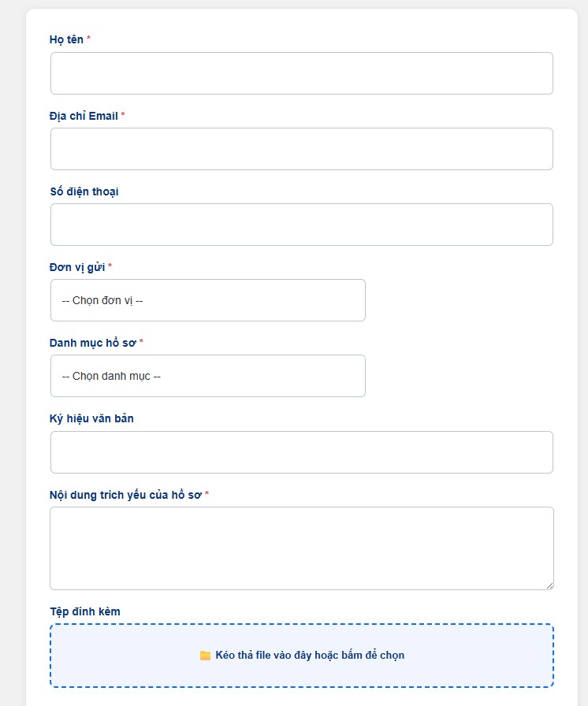The height and width of the screenshot is (706, 588).
Task: Click the textarea resize handle corner
Action: point(549,585)
